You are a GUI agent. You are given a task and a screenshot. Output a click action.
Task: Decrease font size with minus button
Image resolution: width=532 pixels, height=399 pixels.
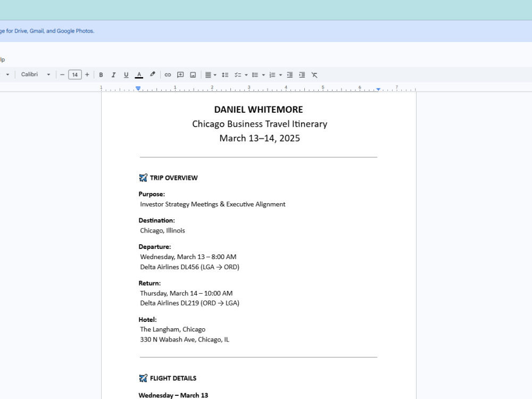(x=62, y=74)
